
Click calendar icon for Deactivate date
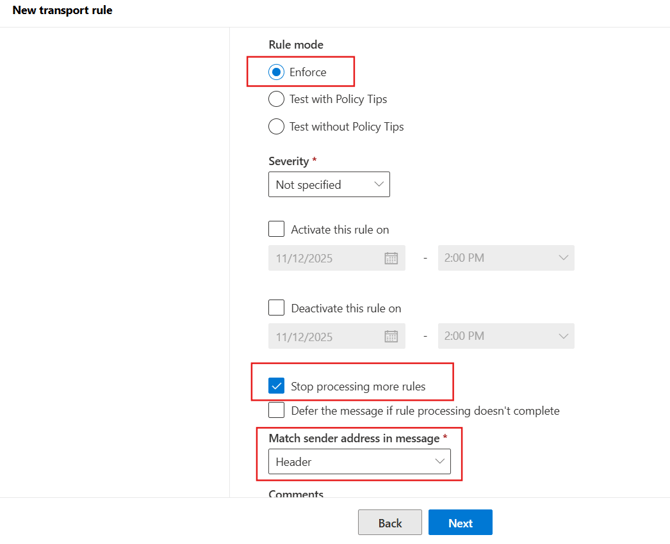(x=391, y=337)
